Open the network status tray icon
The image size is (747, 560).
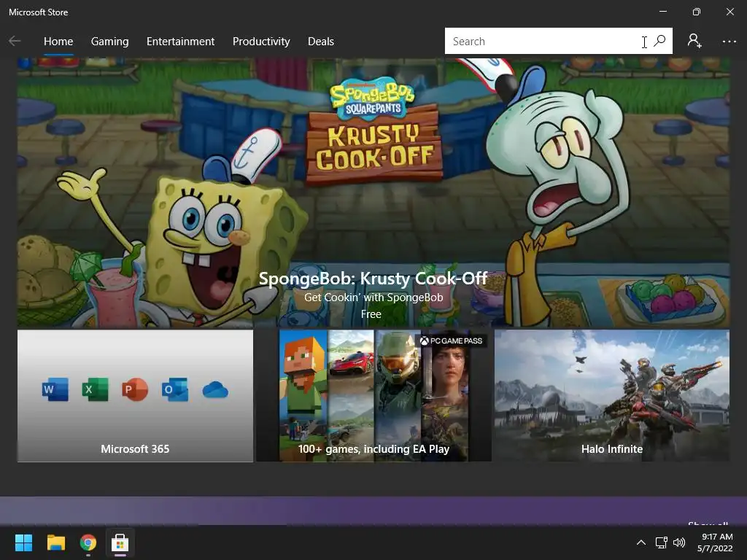pos(661,542)
